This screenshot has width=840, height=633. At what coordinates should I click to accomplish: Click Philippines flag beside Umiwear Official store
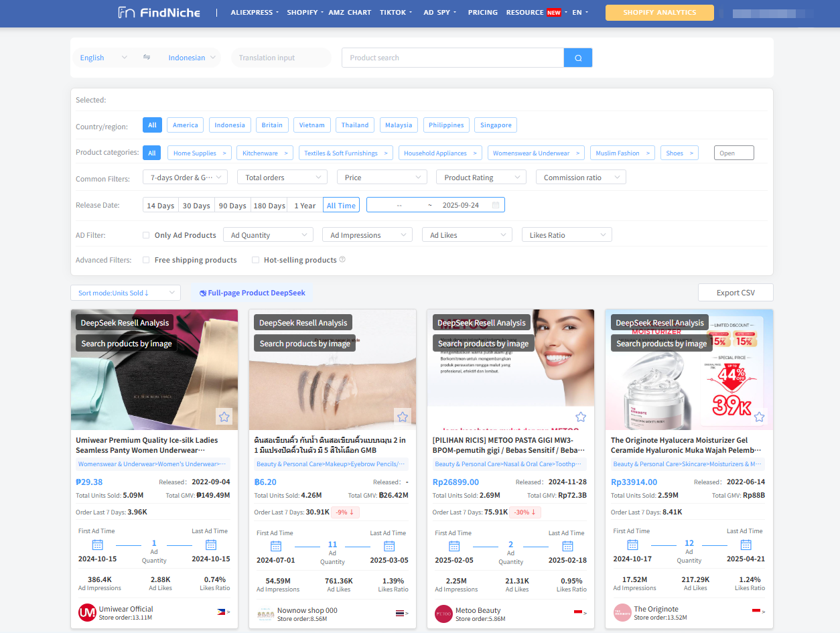221,612
